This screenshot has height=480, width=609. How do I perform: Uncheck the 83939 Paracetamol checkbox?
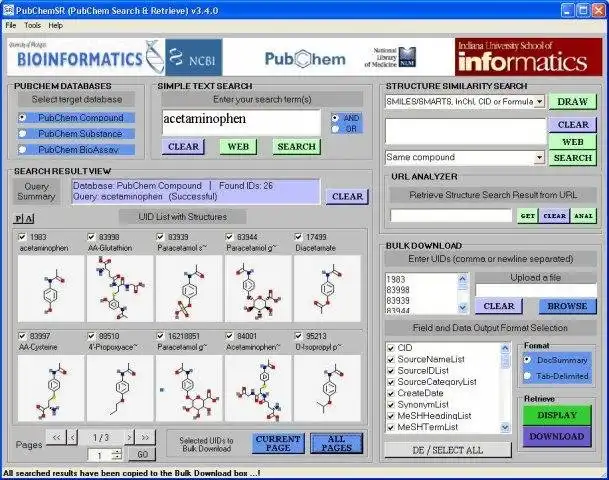coord(160,237)
